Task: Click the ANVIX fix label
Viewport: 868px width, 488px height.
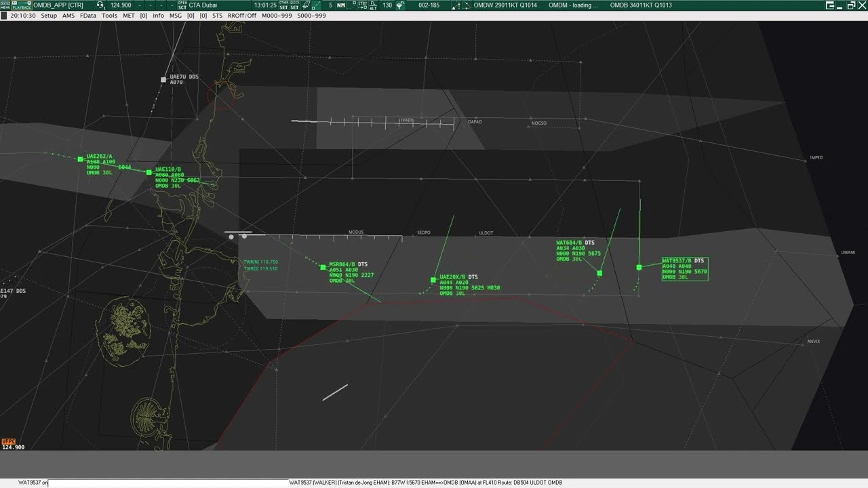Action: click(x=814, y=342)
